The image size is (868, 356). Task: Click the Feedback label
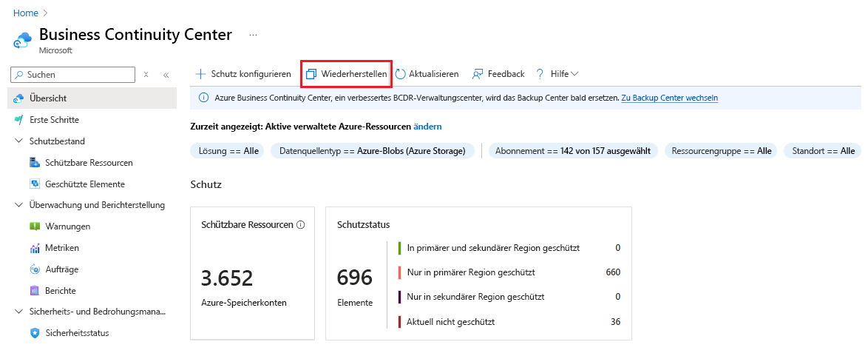(x=506, y=74)
